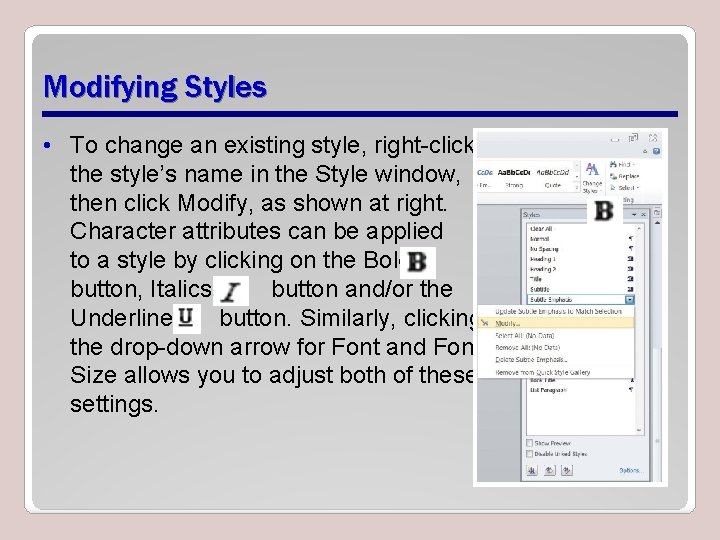Screen dimensions: 720x540
Task: Click the large B over the Styles pane header
Action: [x=604, y=211]
